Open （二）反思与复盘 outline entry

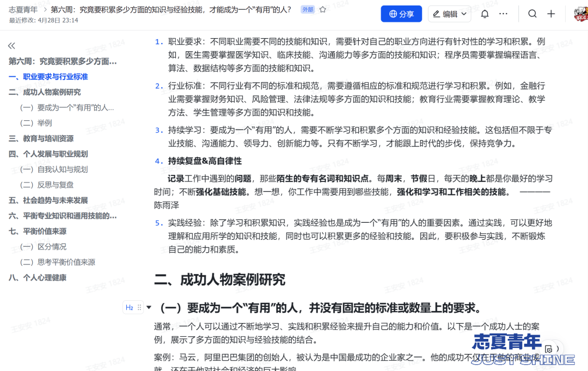click(x=47, y=185)
